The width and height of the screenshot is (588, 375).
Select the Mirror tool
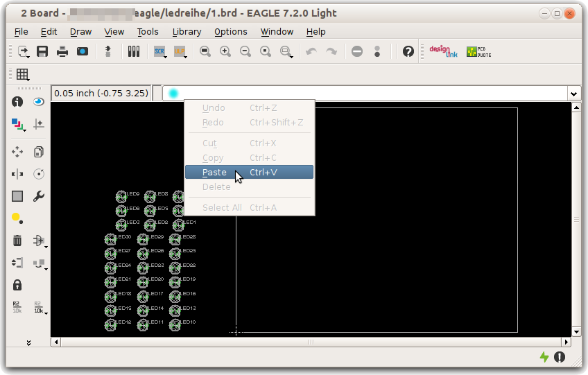pyautogui.click(x=17, y=174)
